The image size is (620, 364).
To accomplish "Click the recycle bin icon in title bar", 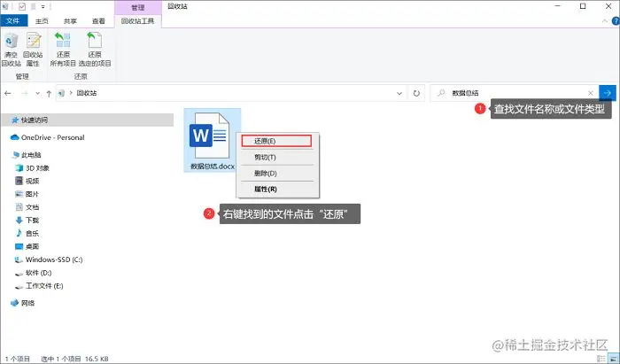I will tap(5, 6).
